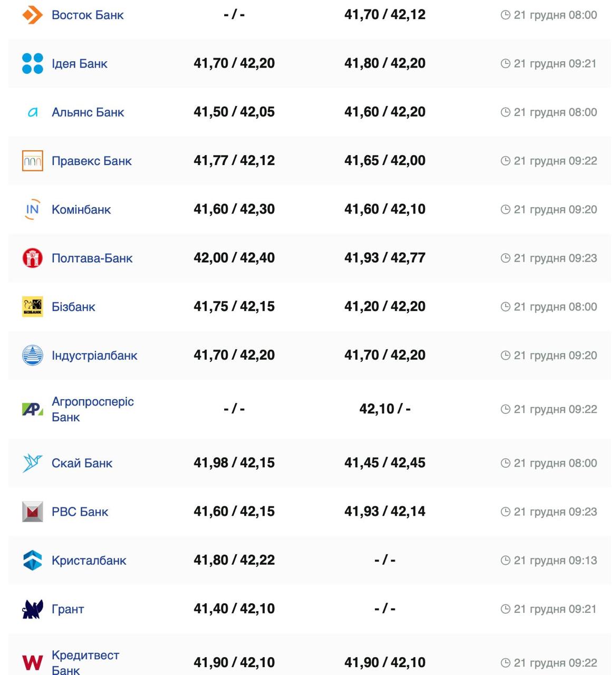Screen dimensions: 616x675
Task: Open the Альянс Банк link
Action: click(x=88, y=112)
